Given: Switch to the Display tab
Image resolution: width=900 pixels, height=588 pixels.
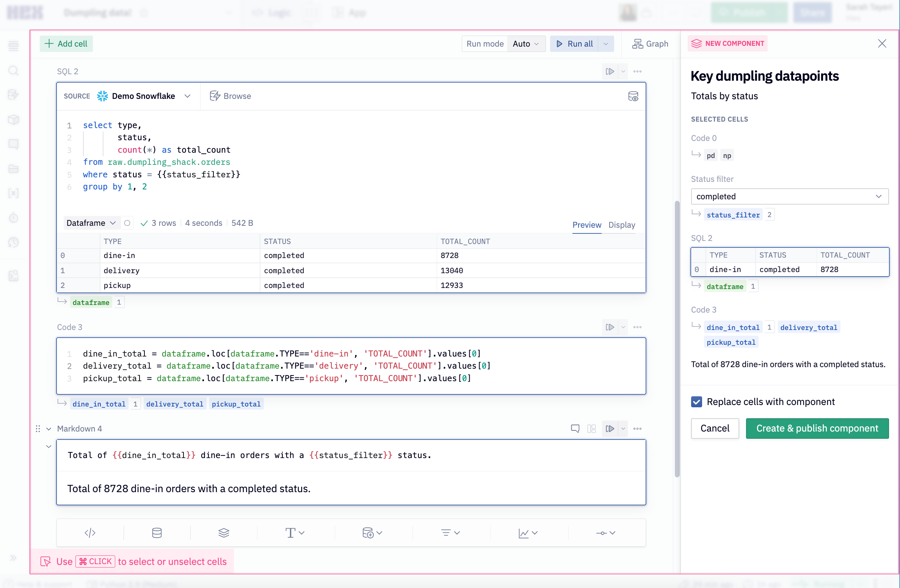Looking at the screenshot, I should pyautogui.click(x=621, y=225).
